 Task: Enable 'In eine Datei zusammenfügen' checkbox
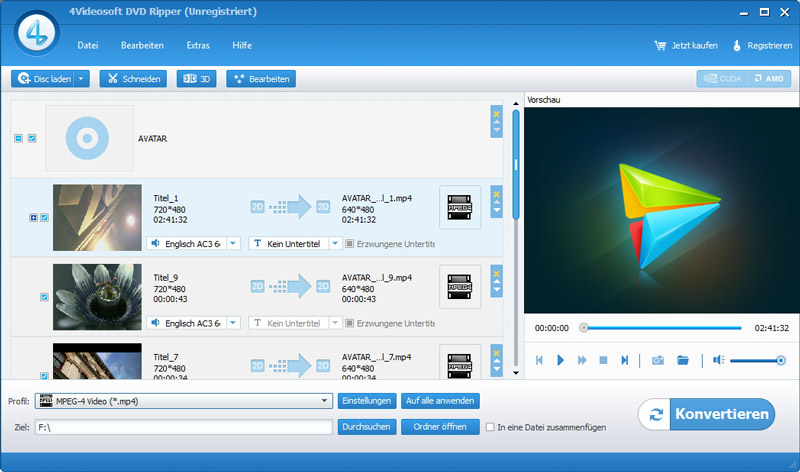point(490,427)
